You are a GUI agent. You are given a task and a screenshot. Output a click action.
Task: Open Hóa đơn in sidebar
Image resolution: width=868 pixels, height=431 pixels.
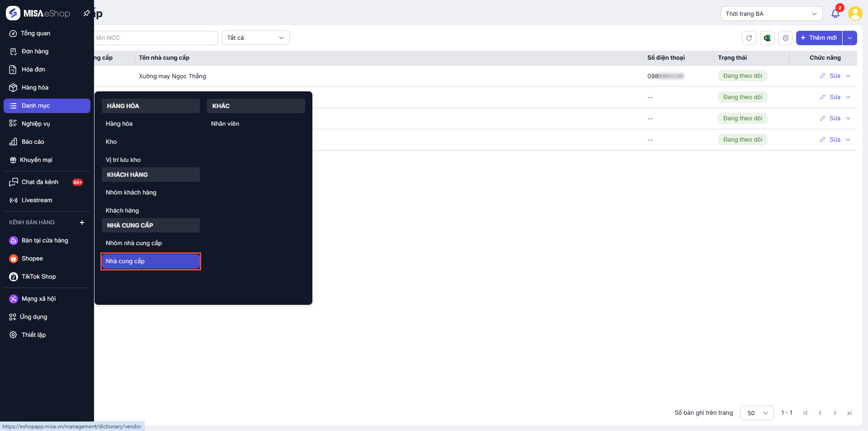point(47,70)
